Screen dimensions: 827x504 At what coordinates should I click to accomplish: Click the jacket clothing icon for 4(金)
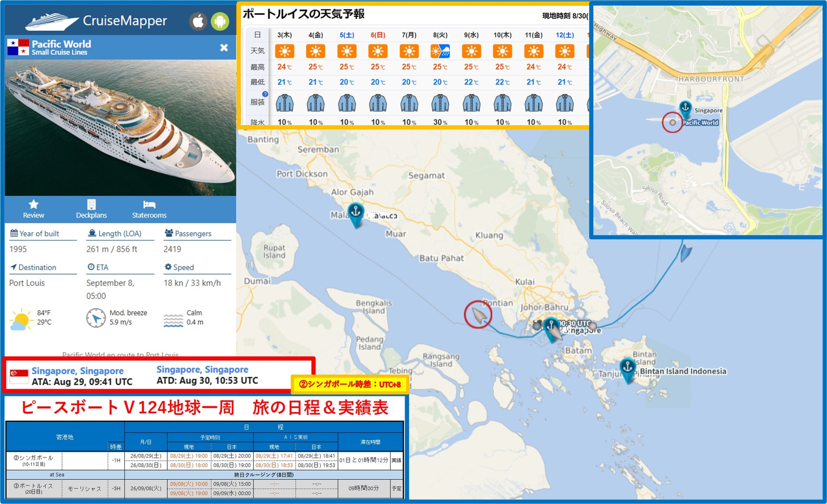[x=316, y=103]
